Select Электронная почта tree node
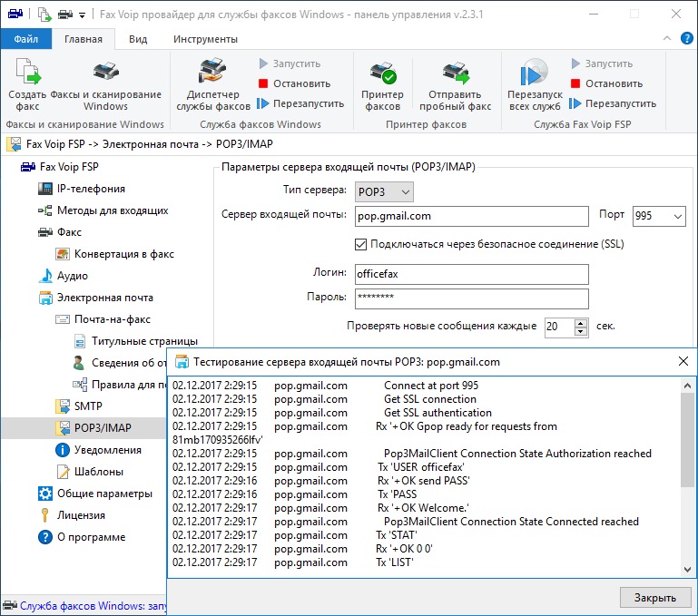 (x=95, y=298)
